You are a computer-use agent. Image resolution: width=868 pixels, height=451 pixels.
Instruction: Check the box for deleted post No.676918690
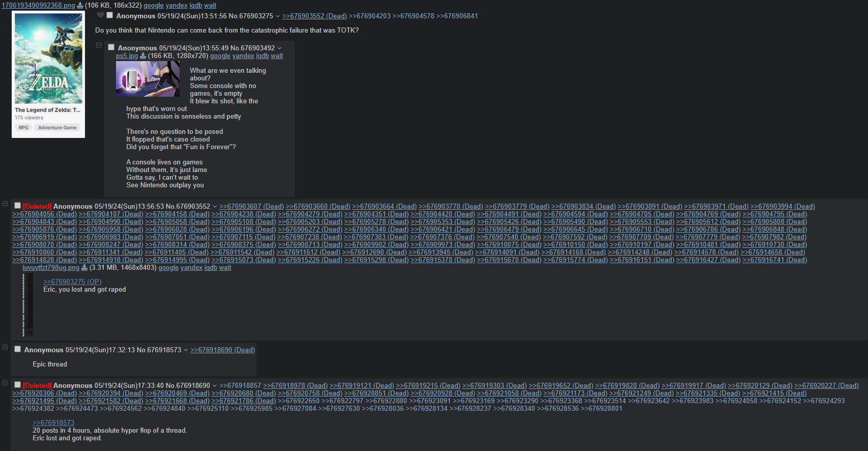(x=17, y=385)
